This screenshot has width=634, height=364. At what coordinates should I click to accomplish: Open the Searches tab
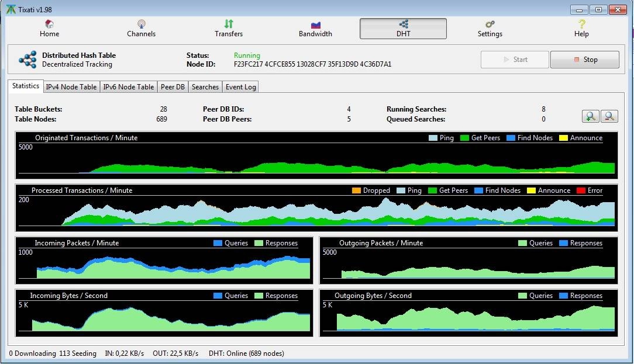(x=205, y=87)
